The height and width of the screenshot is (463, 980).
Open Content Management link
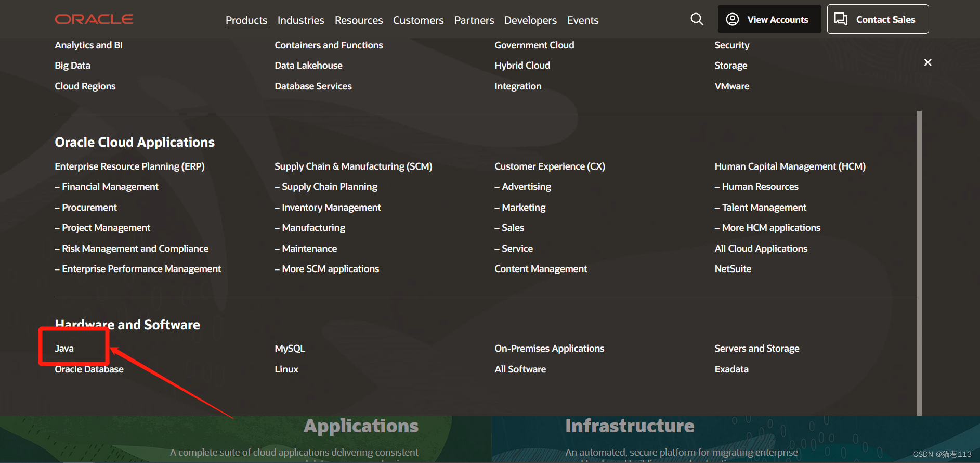pyautogui.click(x=541, y=269)
